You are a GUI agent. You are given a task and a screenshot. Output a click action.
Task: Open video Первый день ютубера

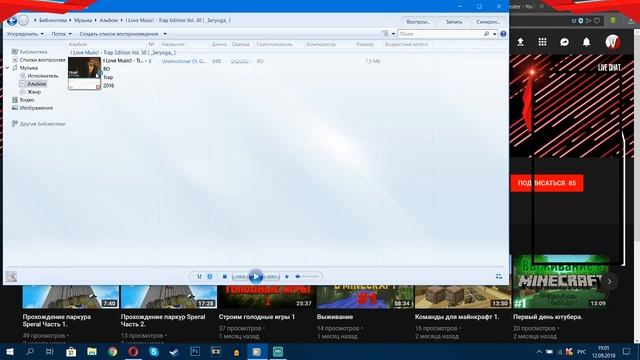click(548, 317)
